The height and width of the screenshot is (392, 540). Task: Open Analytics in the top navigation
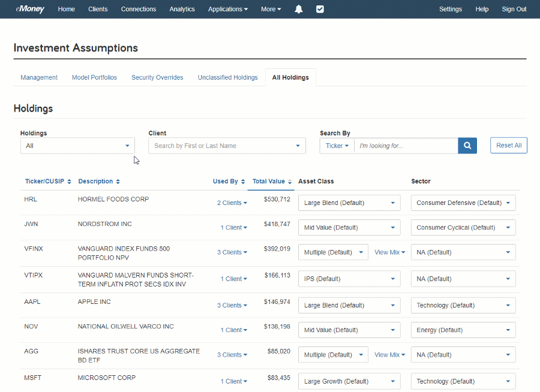coord(182,10)
